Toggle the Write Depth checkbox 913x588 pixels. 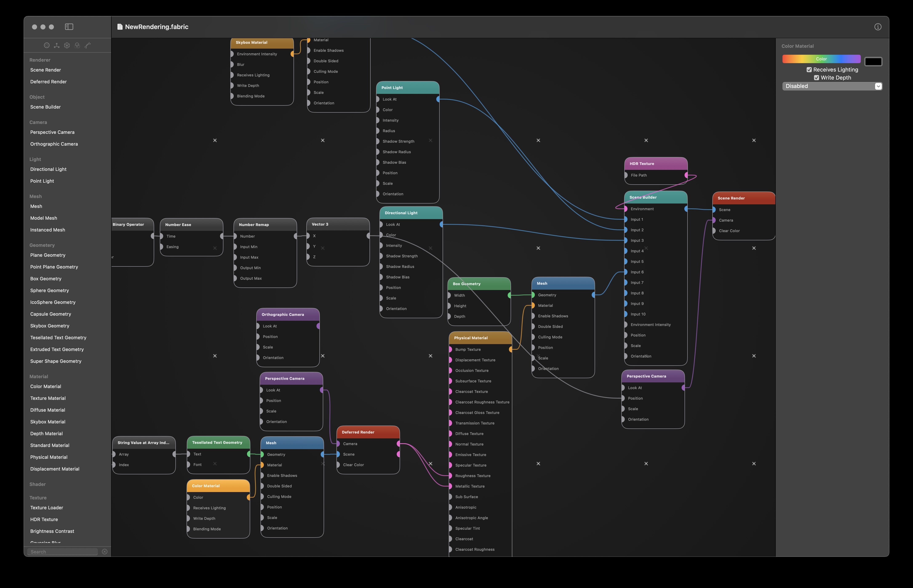click(x=816, y=78)
